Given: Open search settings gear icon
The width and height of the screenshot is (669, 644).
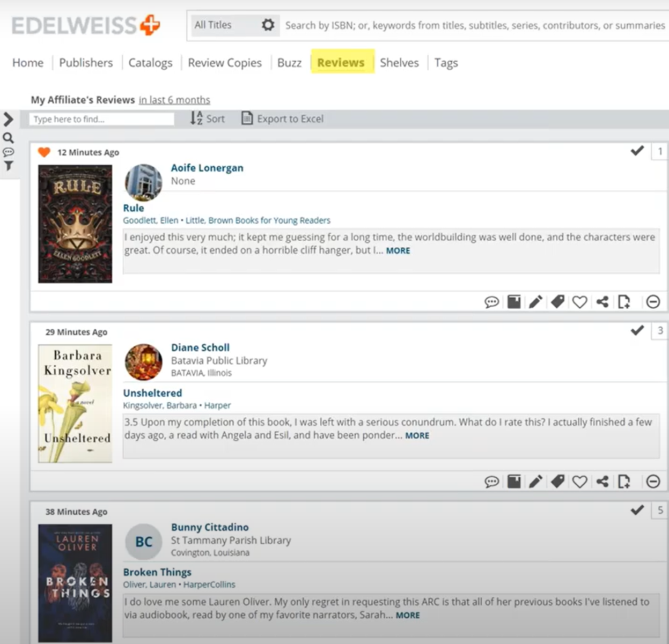Looking at the screenshot, I should [268, 25].
